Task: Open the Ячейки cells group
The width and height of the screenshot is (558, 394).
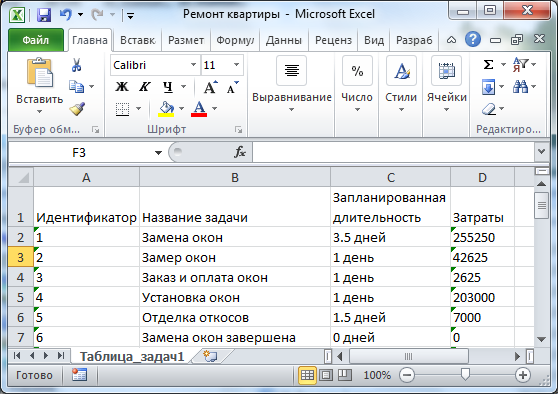Action: 447,85
